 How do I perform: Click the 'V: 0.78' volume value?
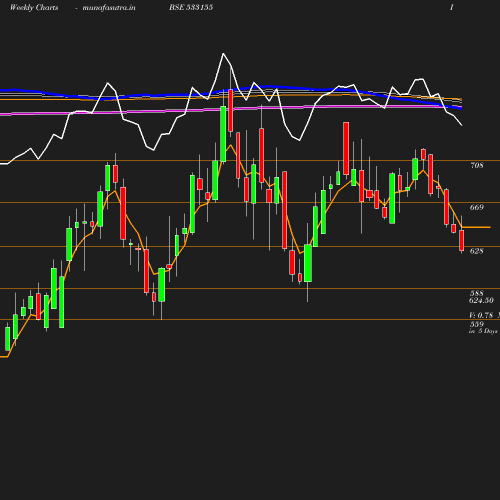481,315
